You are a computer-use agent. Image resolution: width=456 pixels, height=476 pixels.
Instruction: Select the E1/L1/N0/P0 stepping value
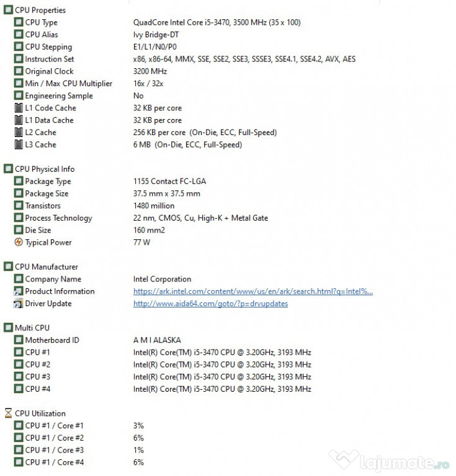click(x=154, y=46)
